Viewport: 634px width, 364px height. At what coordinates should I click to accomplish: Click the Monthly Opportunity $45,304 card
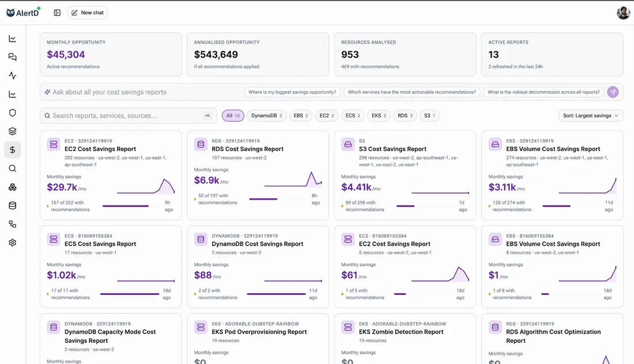click(111, 55)
